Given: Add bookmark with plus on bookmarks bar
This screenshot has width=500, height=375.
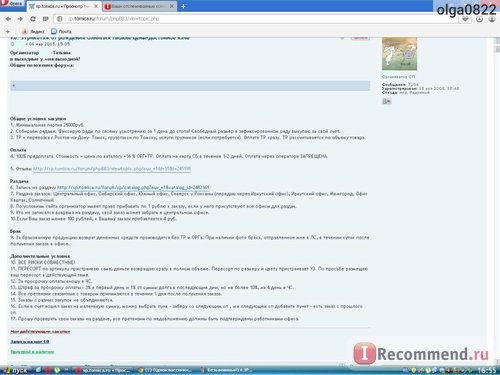Looking at the screenshot, I should point(8,32).
